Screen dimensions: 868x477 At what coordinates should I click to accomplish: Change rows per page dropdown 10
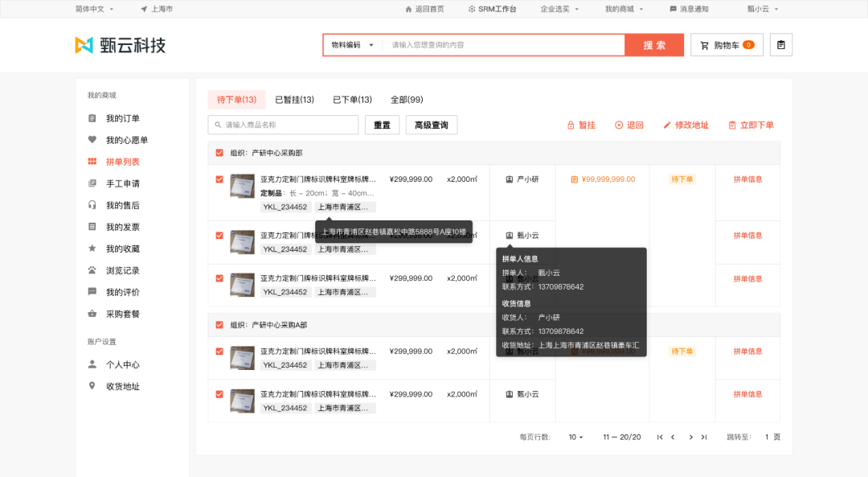pos(575,437)
